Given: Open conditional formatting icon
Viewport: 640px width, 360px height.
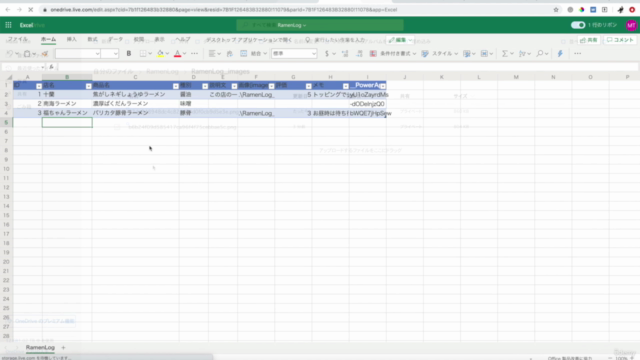Looking at the screenshot, I should pyautogui.click(x=373, y=53).
